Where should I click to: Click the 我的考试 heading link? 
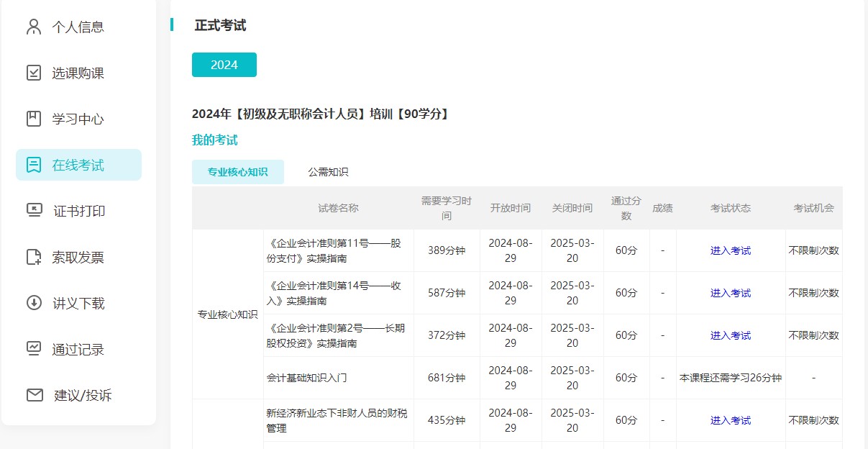click(214, 140)
